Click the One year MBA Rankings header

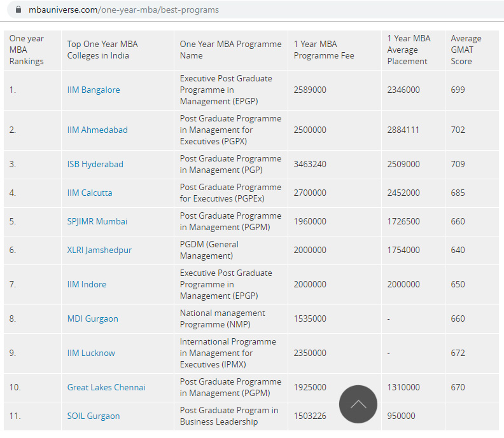(x=27, y=50)
